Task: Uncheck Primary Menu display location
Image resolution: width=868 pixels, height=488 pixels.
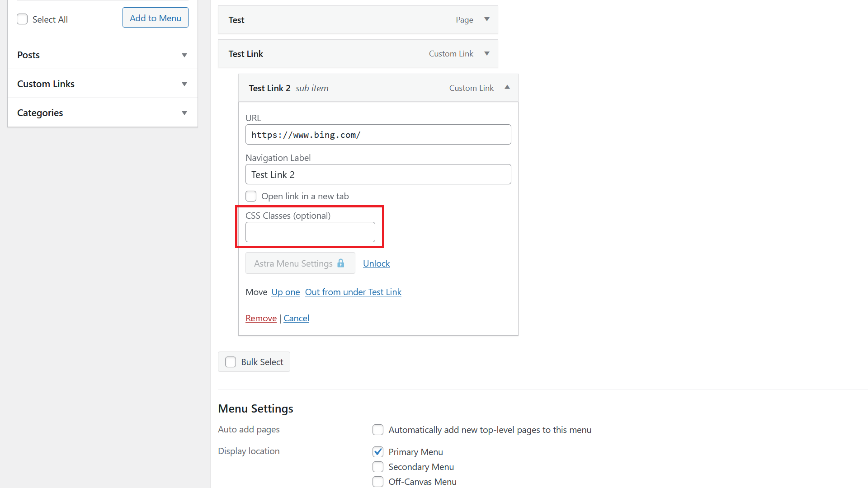Action: tap(378, 452)
